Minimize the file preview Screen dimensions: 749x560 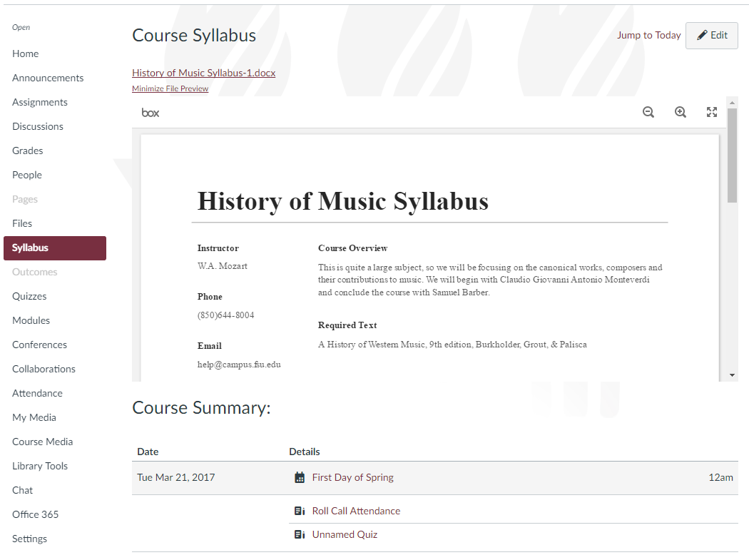(170, 88)
